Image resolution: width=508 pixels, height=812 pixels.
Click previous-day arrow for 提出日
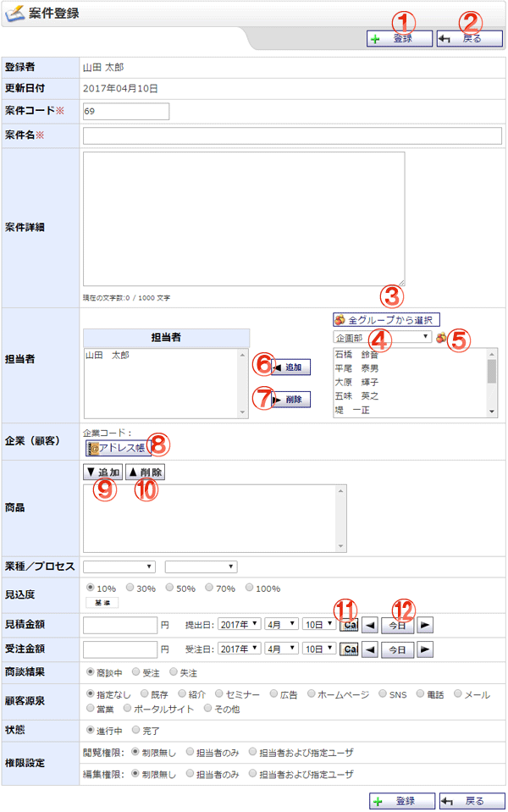coord(370,625)
